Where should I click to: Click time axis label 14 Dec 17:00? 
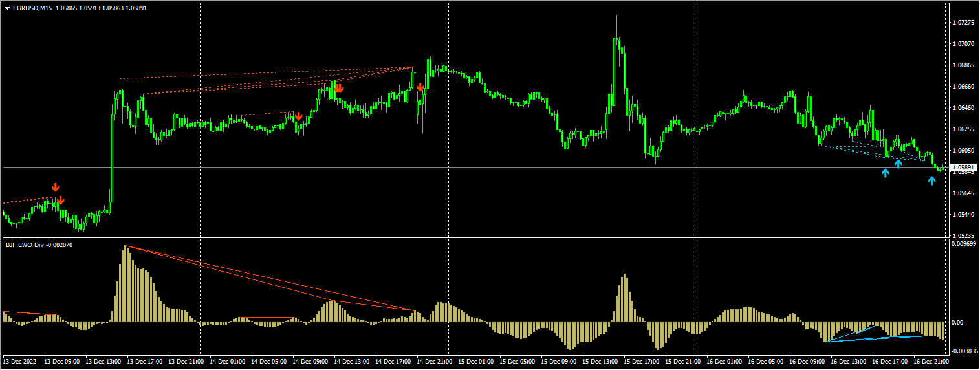click(x=393, y=361)
